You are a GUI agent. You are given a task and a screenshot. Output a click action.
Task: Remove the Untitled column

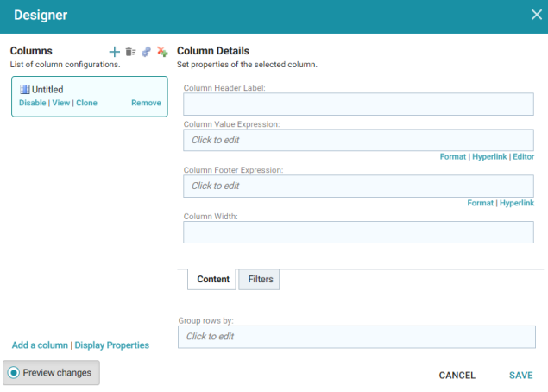(146, 103)
